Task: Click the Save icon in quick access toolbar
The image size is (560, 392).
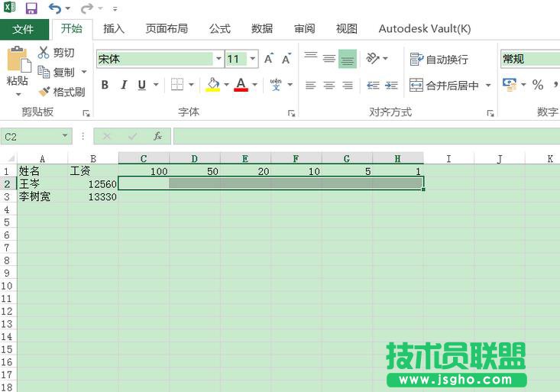Action: [x=31, y=8]
